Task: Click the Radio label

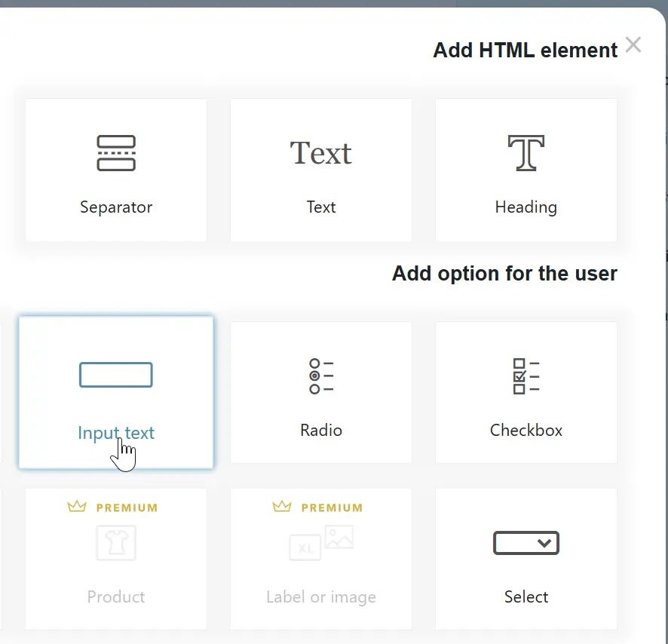Action: pyautogui.click(x=321, y=430)
